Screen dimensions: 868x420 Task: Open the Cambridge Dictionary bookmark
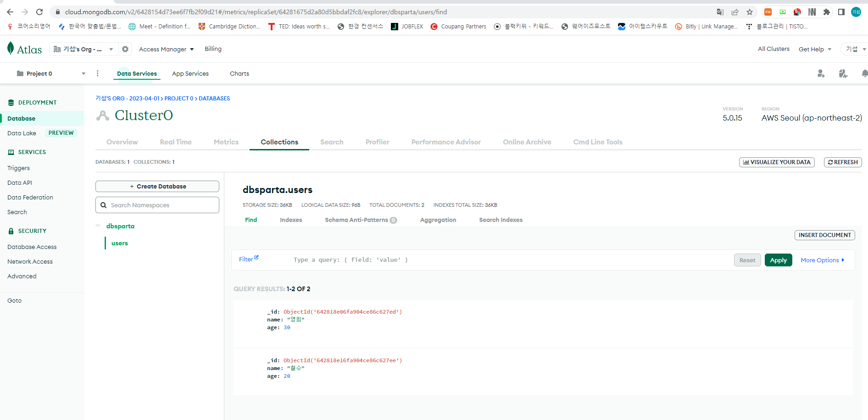point(229,27)
